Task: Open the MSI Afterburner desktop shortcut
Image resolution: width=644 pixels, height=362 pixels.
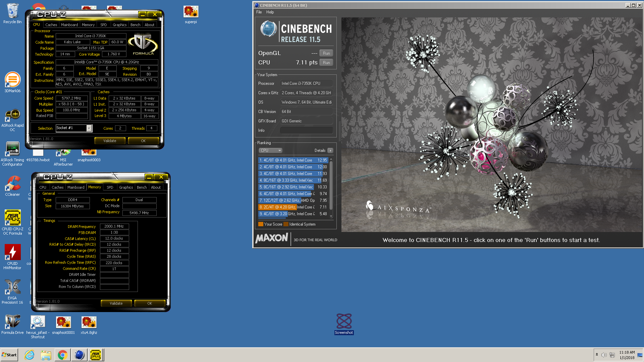Action: pos(63,158)
